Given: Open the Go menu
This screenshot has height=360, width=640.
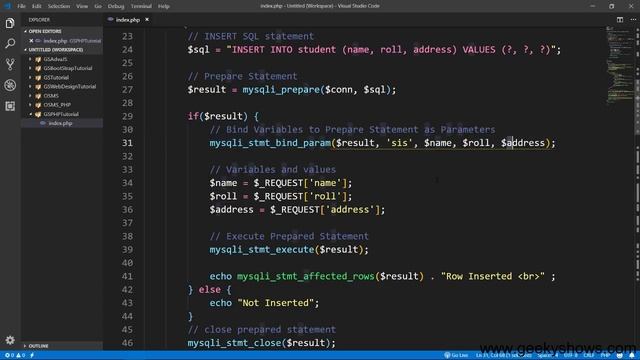Looking at the screenshot, I should click(x=98, y=6).
